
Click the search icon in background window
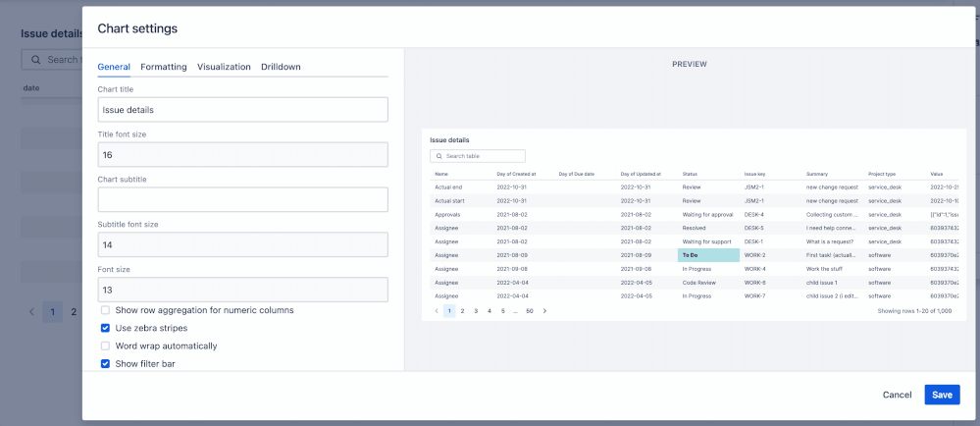35,60
